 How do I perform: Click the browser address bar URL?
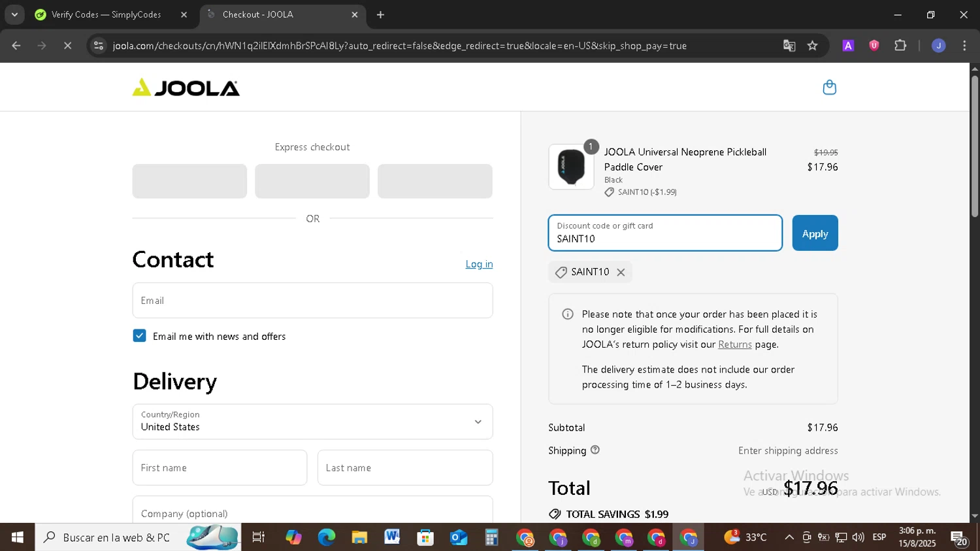tap(399, 46)
